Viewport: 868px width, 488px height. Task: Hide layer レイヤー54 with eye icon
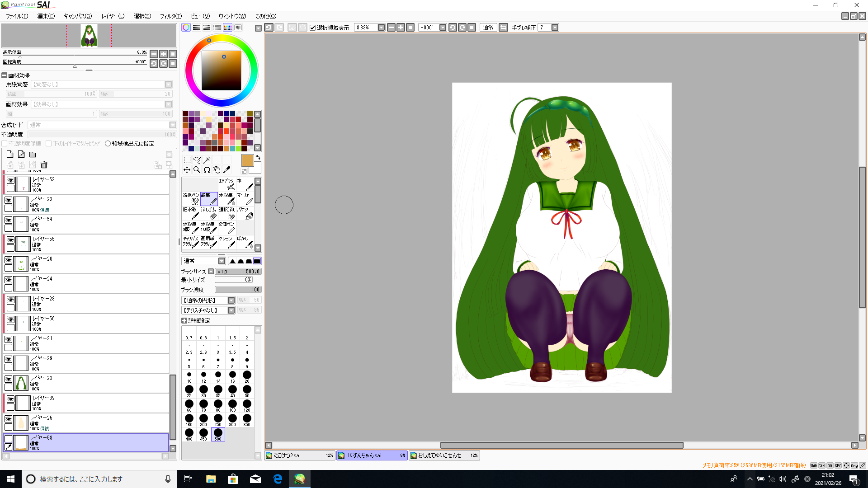pos(8,220)
